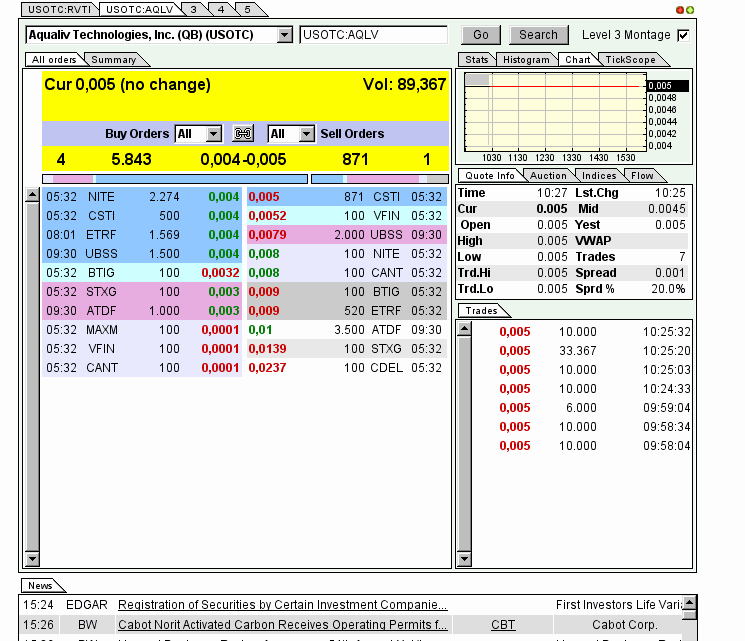Select the ETRF buy order of 1.569

[142, 235]
